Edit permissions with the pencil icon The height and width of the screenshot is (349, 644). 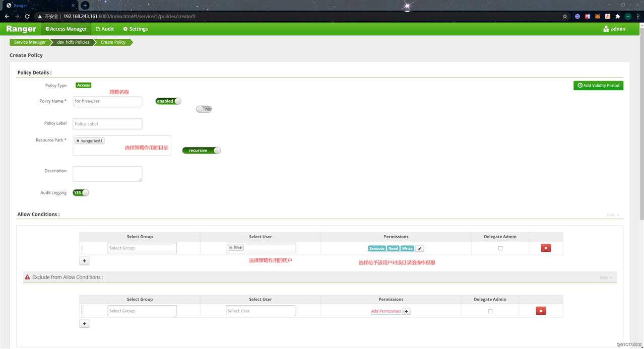[420, 248]
